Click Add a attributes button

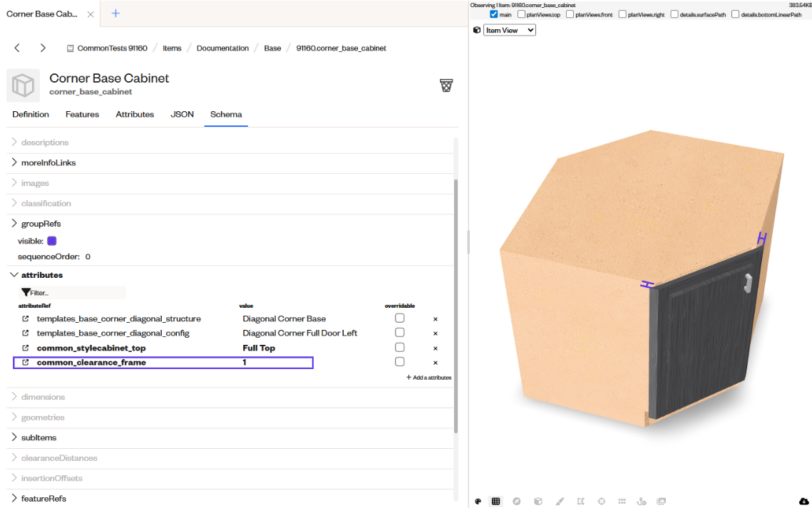click(428, 378)
